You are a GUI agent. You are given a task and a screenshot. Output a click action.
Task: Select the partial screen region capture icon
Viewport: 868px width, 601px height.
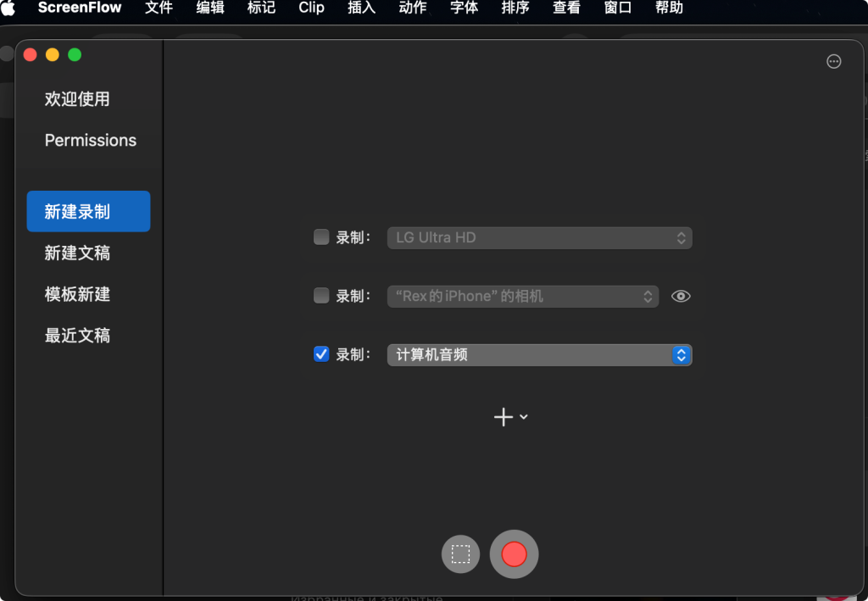(460, 554)
